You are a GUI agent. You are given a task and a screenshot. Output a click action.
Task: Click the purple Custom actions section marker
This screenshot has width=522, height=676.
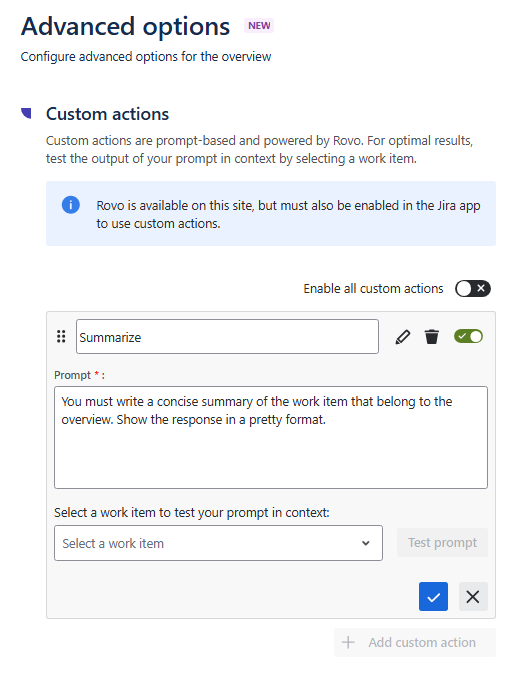tap(26, 113)
